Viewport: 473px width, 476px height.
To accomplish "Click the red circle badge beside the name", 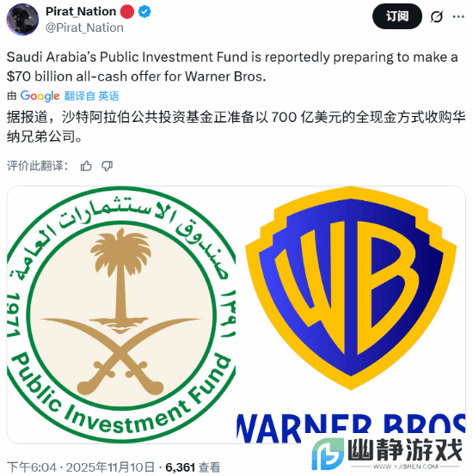I will 127,12.
